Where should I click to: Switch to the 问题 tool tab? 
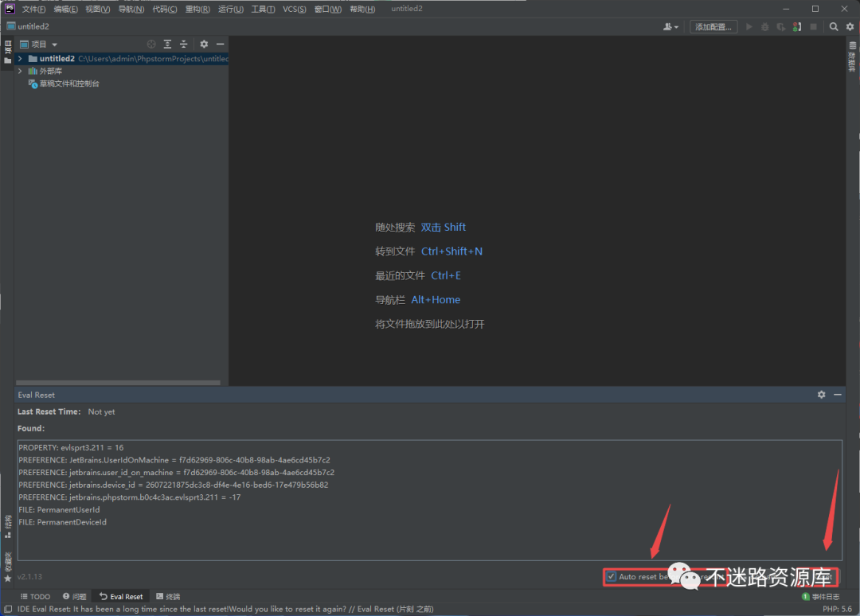coord(75,596)
